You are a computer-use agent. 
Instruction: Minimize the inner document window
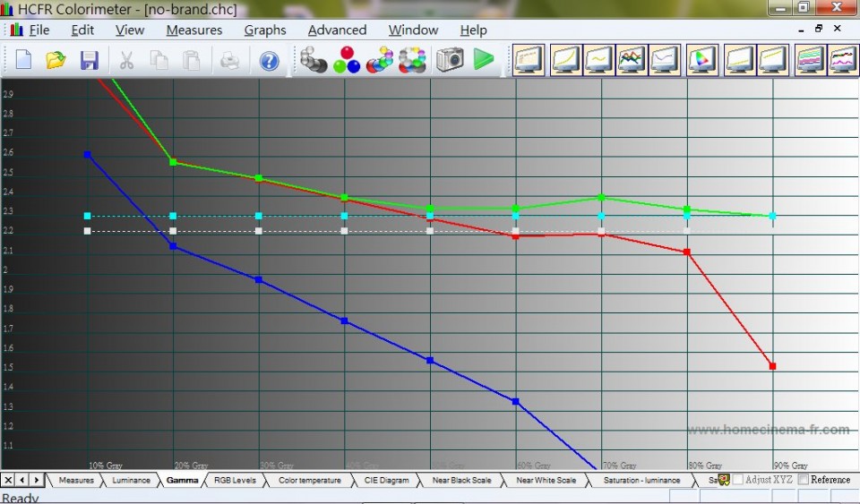[801, 30]
